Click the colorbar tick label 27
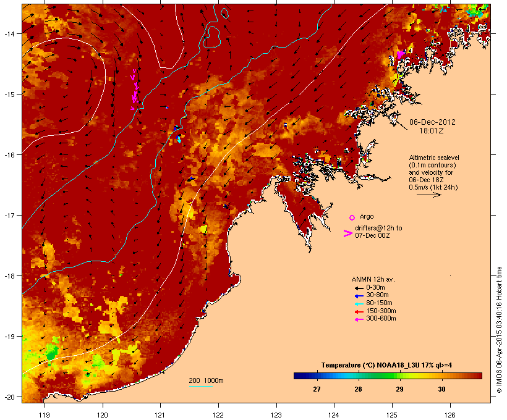Image resolution: width=507 pixels, height=420 pixels. pos(317,389)
